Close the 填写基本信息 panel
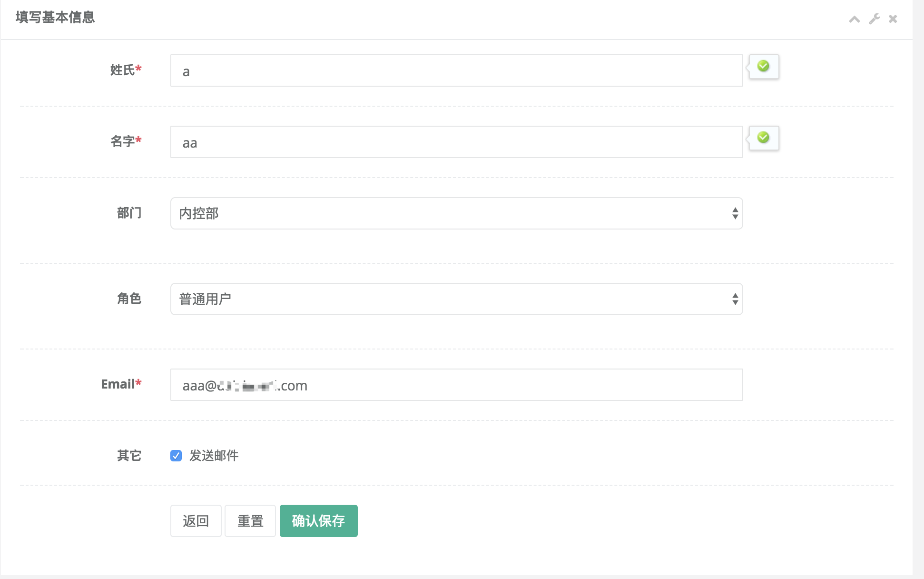Screen dimensions: 924x579 tap(893, 19)
